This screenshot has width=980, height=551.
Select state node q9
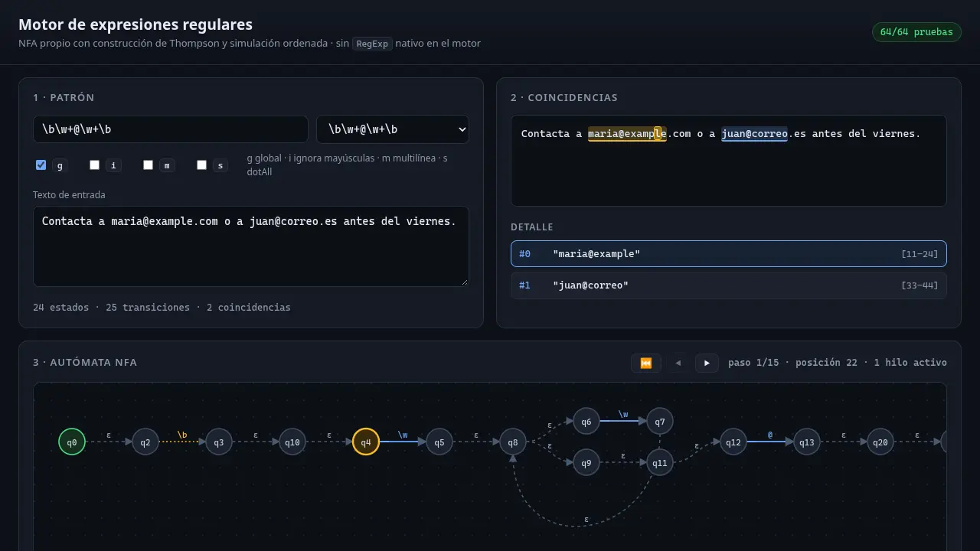point(586,463)
